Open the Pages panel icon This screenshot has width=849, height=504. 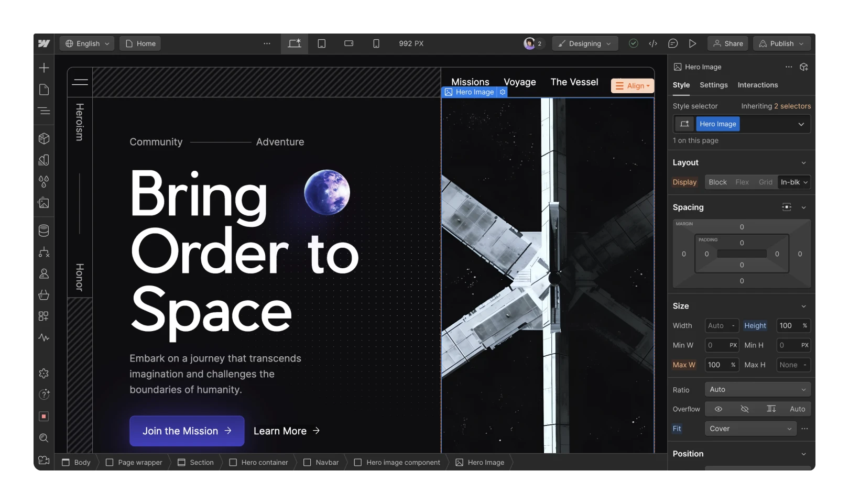(44, 90)
